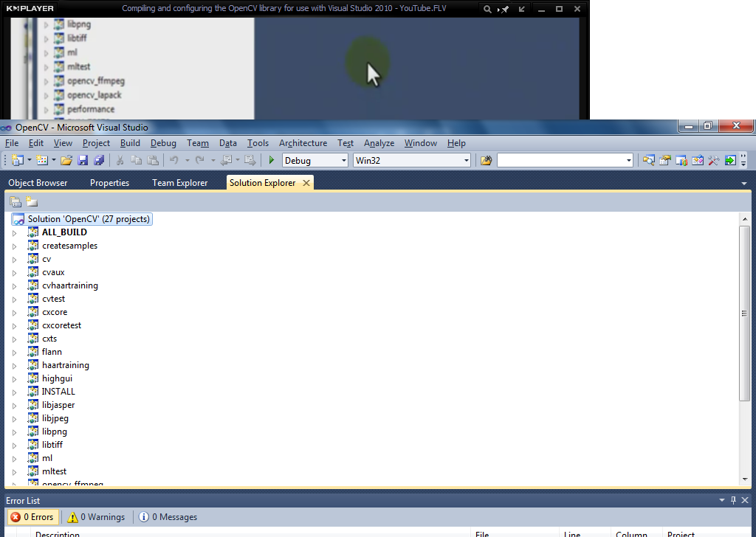This screenshot has height=537, width=756.
Task: Click the Solution Explorer scrollbar thumb
Action: pyautogui.click(x=744, y=313)
